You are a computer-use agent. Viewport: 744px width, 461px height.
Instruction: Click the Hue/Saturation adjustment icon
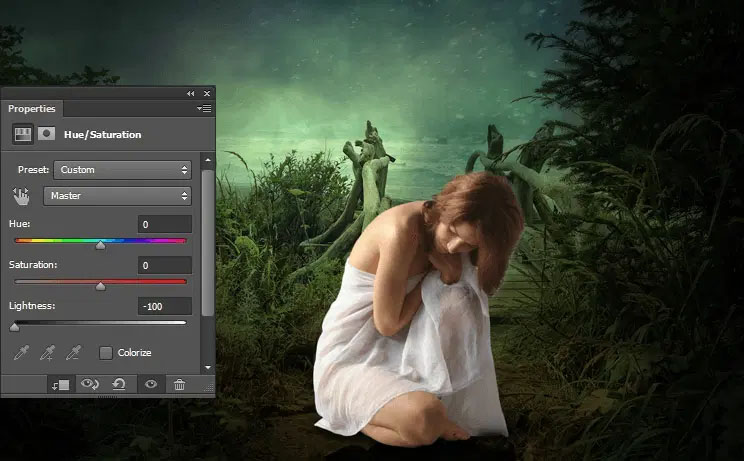[23, 134]
